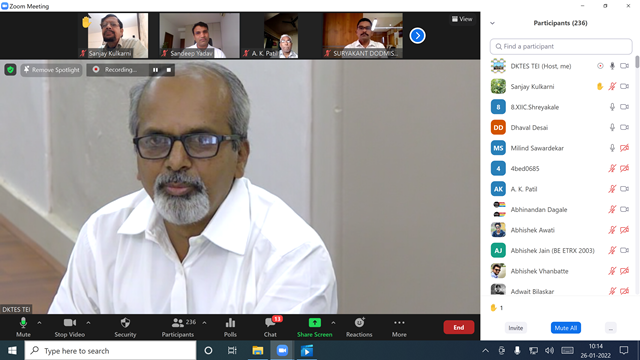Viewport: 640px width, 360px height.
Task: Show next video thumbnails with blue arrow
Action: click(x=417, y=36)
